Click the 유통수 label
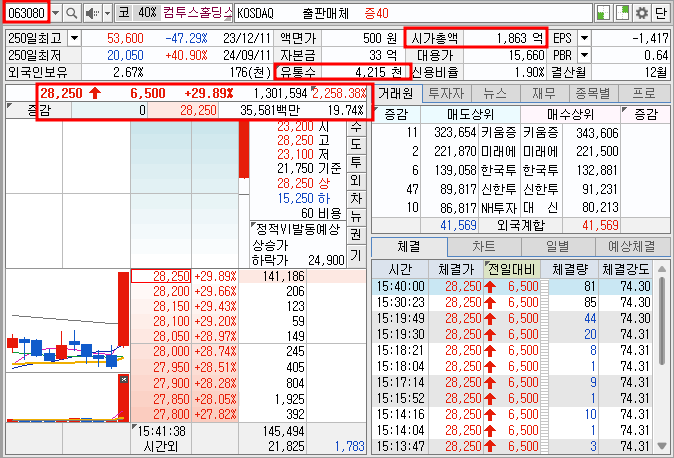674x458 pixels. (297, 72)
